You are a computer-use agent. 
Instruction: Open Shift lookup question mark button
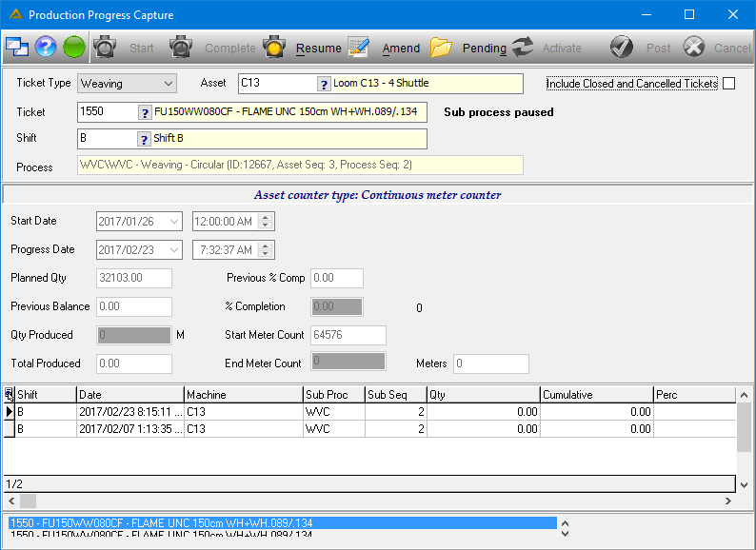click(x=144, y=139)
